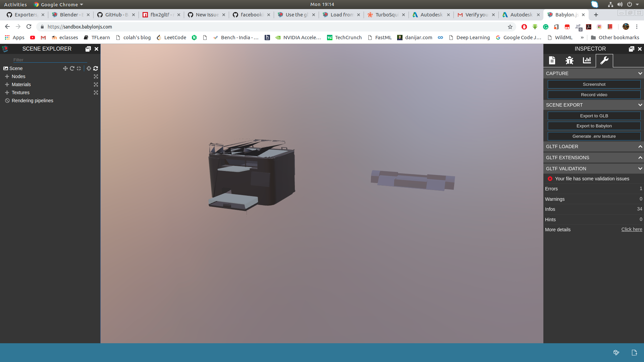Click the picking target icon next to Scene
This screenshot has width=644, height=362.
pyautogui.click(x=89, y=68)
